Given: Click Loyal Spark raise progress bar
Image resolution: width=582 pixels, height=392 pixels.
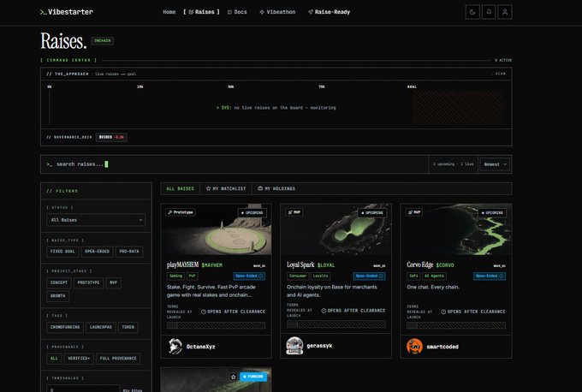Looking at the screenshot, I should coord(336,324).
